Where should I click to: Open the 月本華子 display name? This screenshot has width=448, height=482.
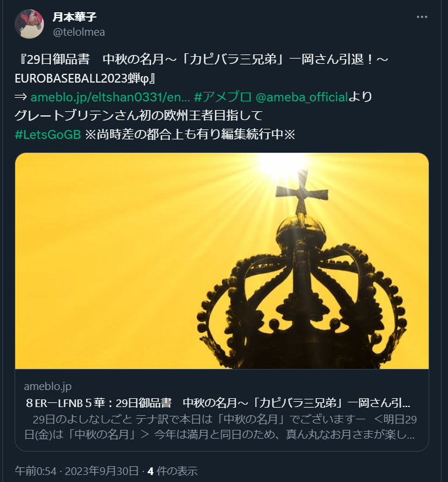74,16
